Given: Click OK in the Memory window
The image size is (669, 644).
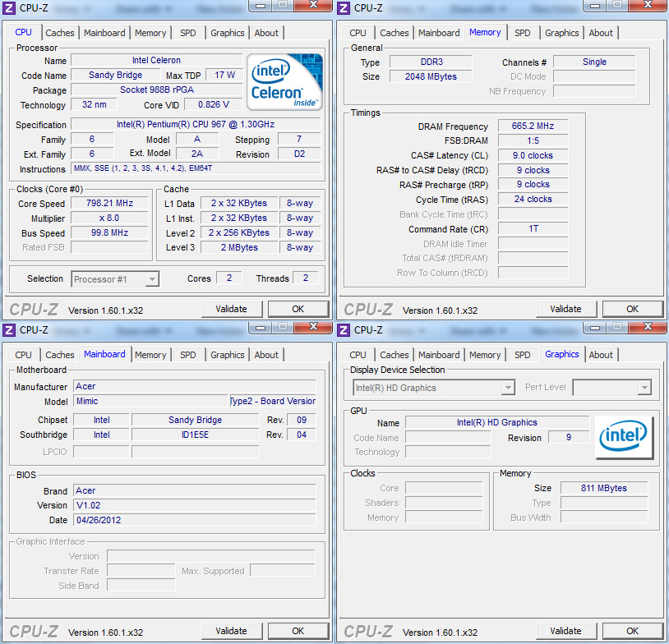Looking at the screenshot, I should click(633, 309).
